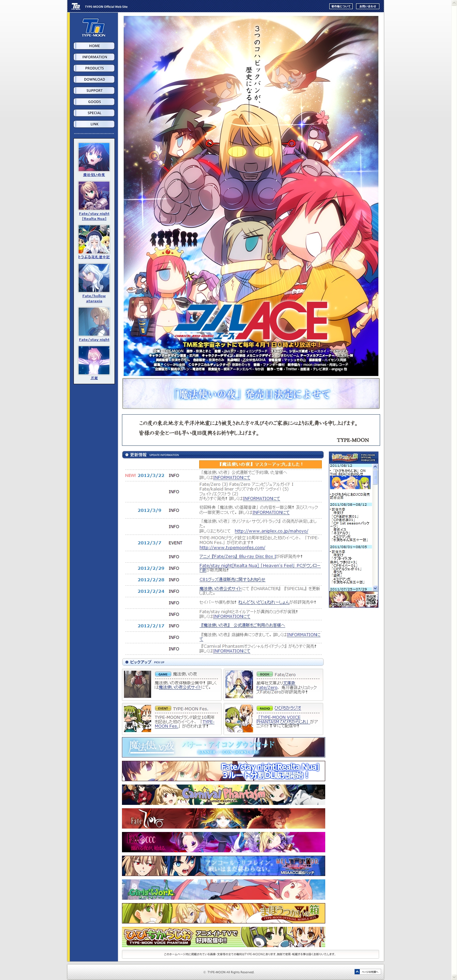Click the ページの先頭へ back-to-top button
457x980 pixels.
pos(367,972)
